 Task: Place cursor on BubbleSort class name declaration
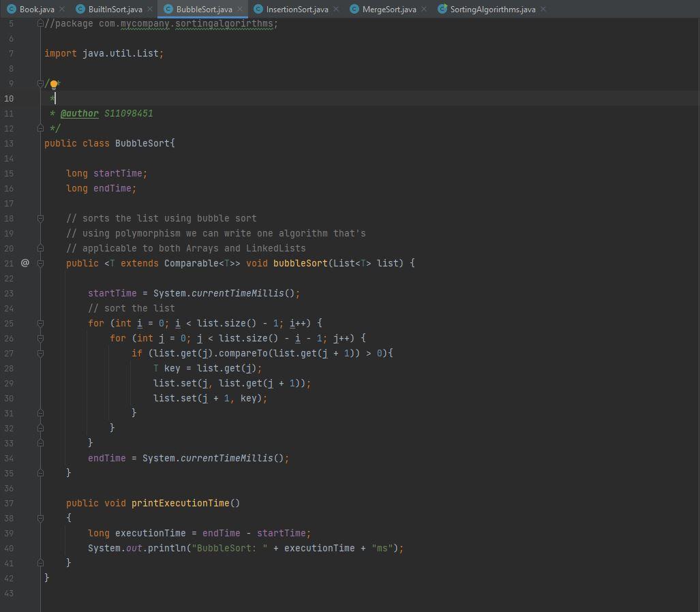click(142, 143)
